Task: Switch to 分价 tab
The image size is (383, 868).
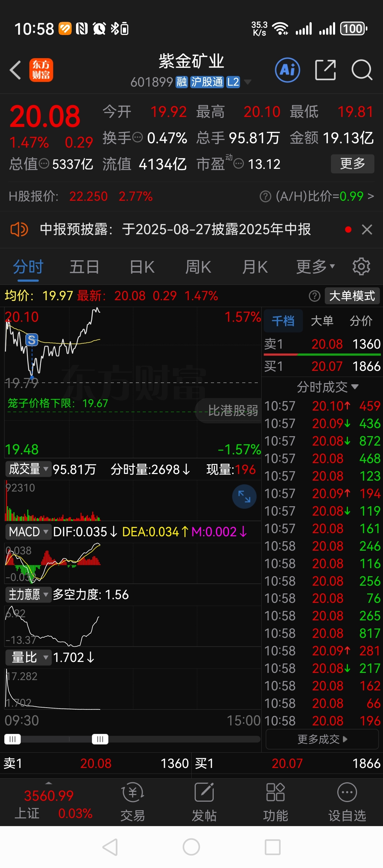Action: (361, 321)
